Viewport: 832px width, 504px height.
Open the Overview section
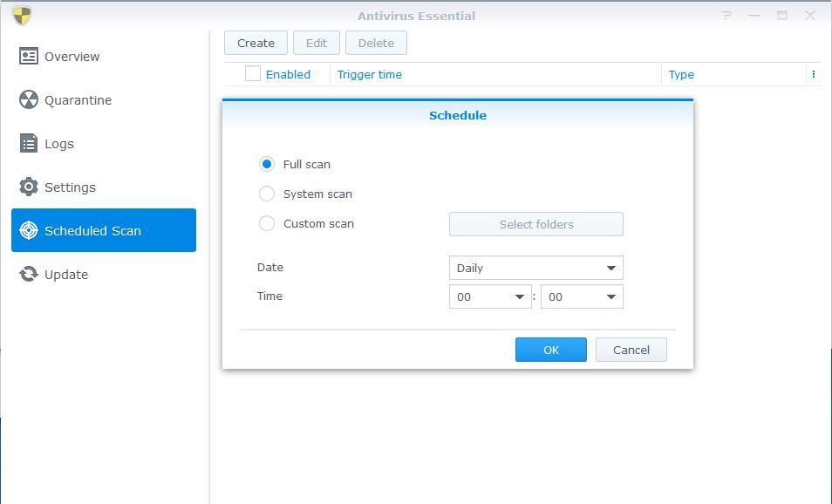click(104, 56)
